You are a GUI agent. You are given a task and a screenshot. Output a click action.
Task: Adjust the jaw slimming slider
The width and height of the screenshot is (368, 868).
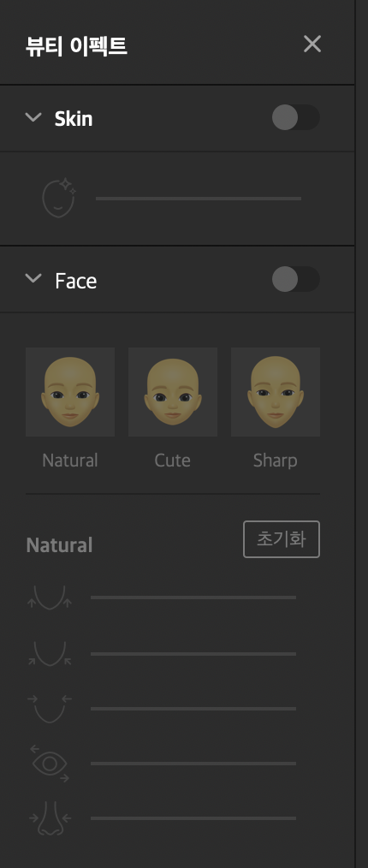(x=193, y=654)
